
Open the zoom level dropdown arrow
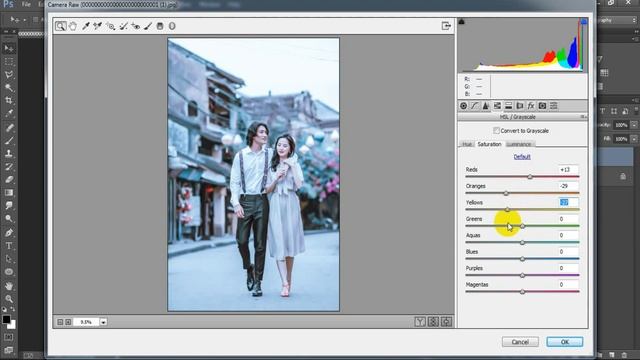point(103,322)
